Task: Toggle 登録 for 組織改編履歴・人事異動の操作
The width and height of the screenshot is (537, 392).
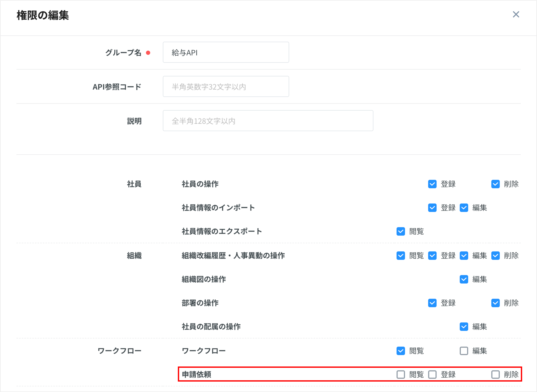Action: coord(433,256)
